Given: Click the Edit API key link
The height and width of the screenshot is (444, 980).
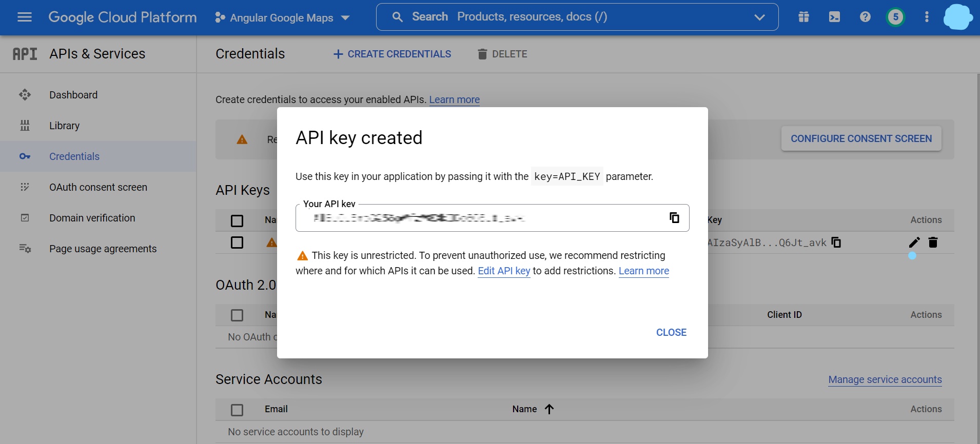Looking at the screenshot, I should [x=503, y=271].
